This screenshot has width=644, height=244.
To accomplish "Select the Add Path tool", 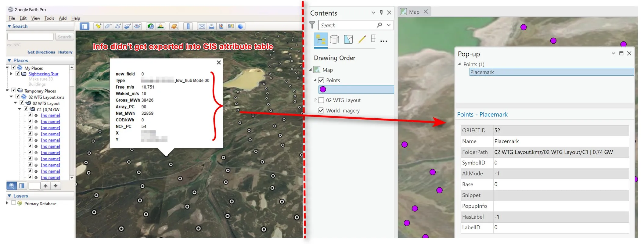I will [x=118, y=26].
